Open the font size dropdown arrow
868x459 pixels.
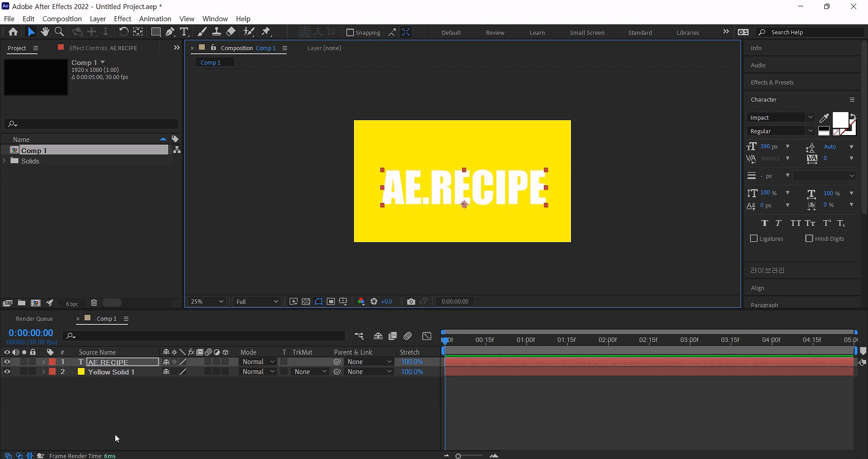point(788,147)
